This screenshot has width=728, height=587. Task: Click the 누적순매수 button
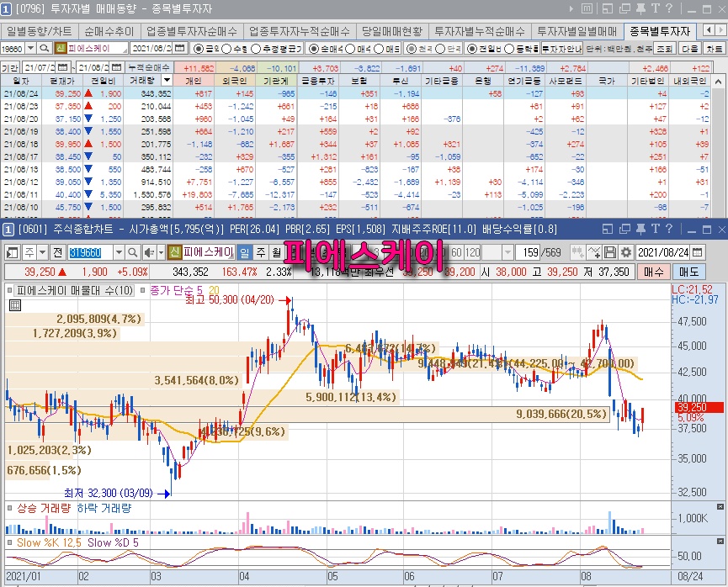point(149,68)
